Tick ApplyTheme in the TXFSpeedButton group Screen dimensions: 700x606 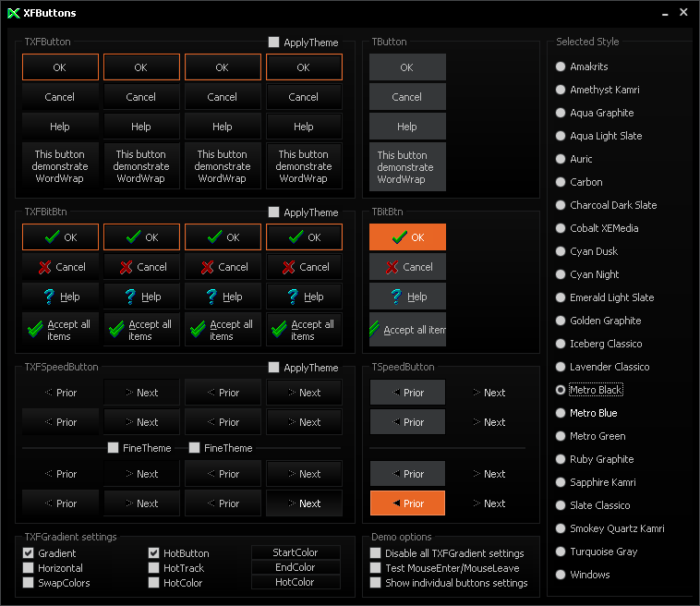(274, 368)
